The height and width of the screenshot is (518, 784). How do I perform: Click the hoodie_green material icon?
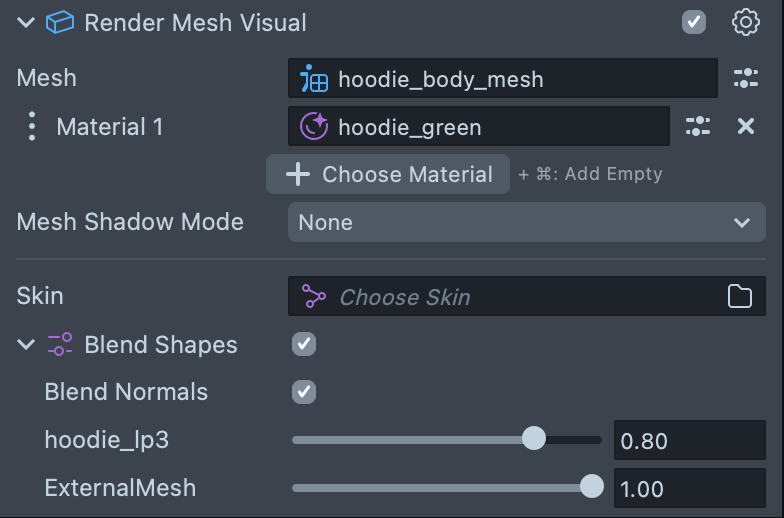click(314, 127)
